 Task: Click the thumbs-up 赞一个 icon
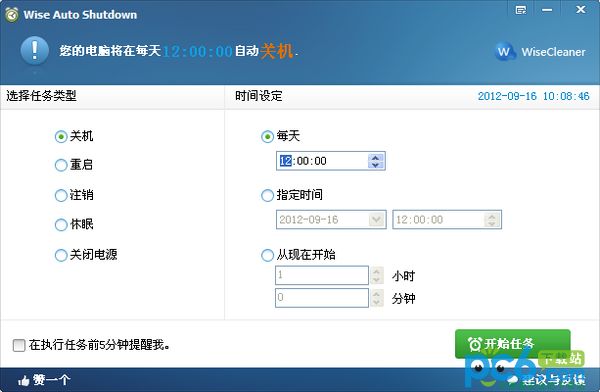click(x=24, y=380)
